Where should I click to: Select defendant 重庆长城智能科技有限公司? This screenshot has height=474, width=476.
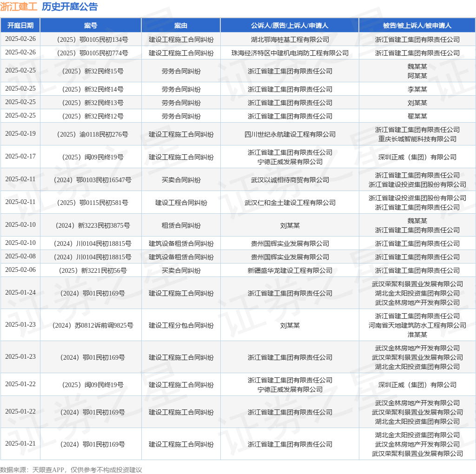417,139
